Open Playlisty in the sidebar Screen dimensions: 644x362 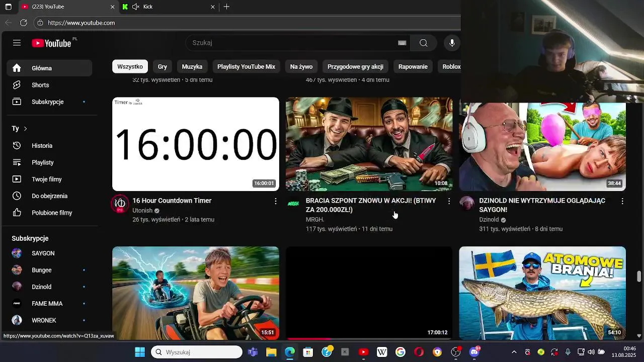point(49,162)
